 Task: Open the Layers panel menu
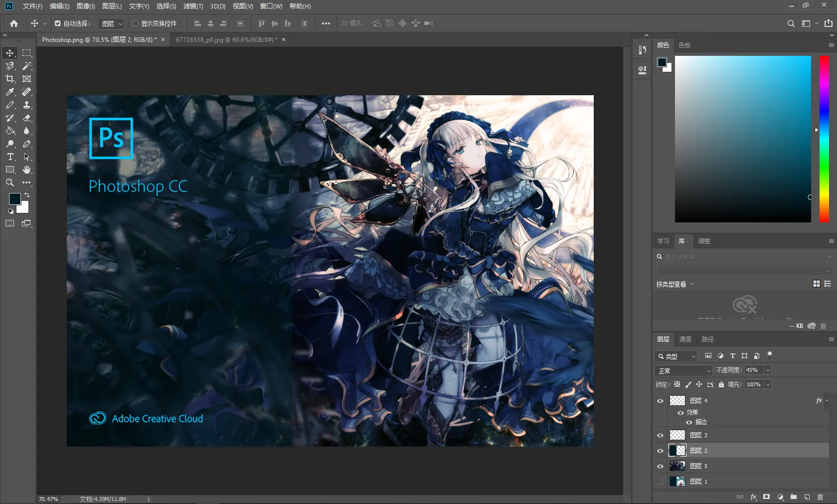pos(831,339)
